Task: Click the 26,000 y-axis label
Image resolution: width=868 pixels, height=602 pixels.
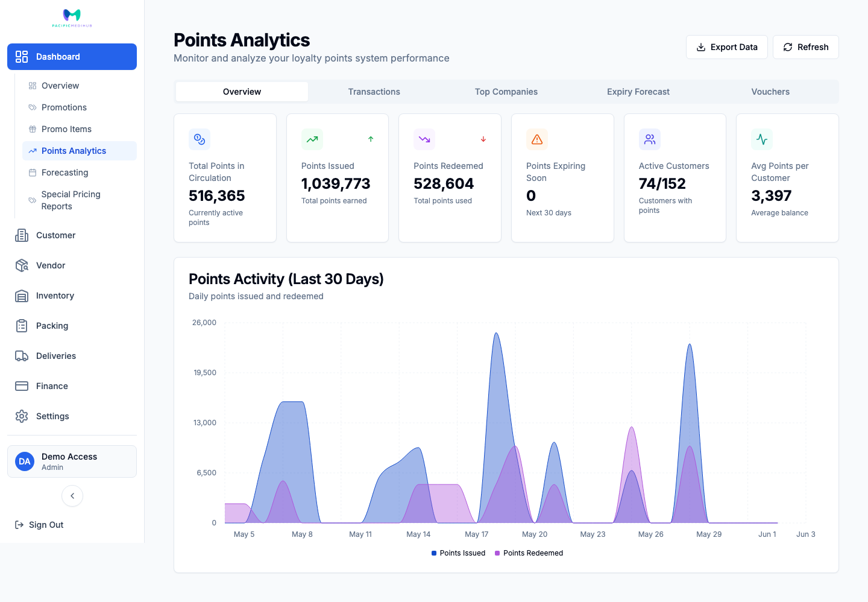Action: click(204, 323)
